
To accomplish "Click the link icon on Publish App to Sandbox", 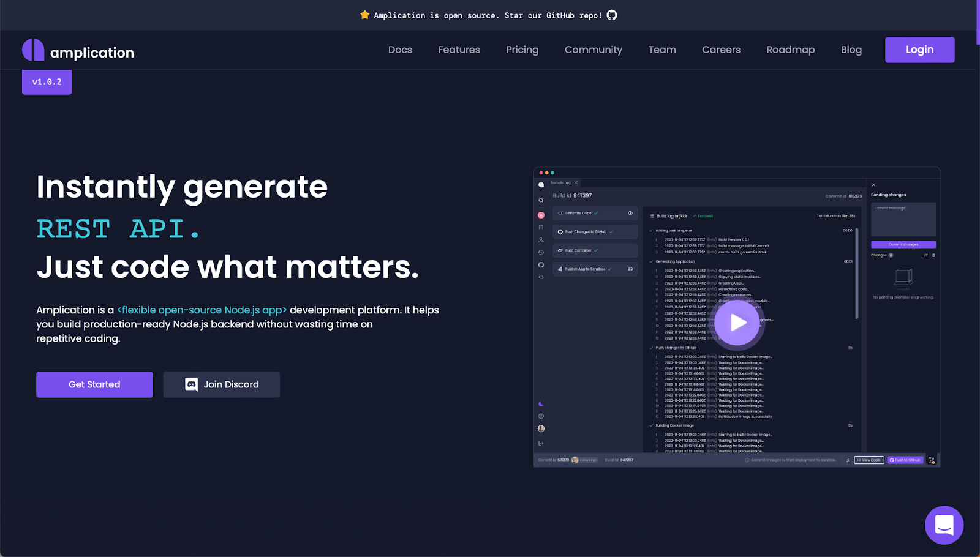I will click(630, 269).
